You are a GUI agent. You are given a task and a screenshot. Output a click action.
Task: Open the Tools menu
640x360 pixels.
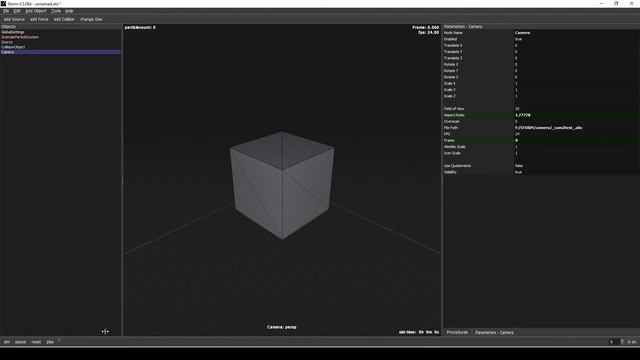[56, 11]
